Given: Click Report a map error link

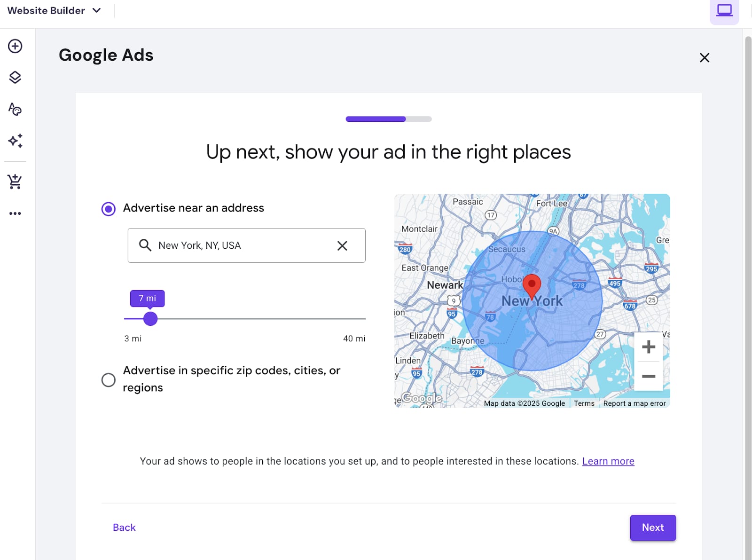Looking at the screenshot, I should click(x=634, y=403).
